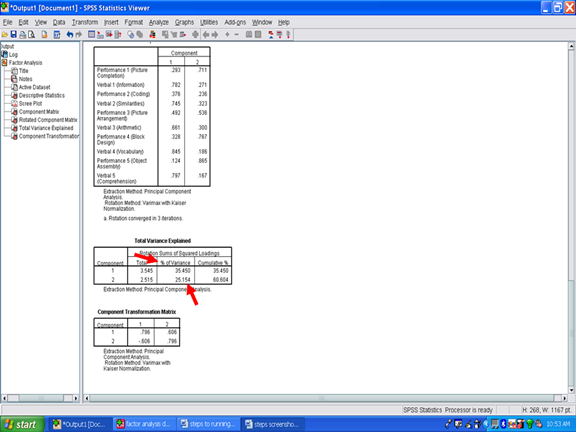Open Print Preview from the toolbar
Viewport: 576px width, 432px height.
32,35
